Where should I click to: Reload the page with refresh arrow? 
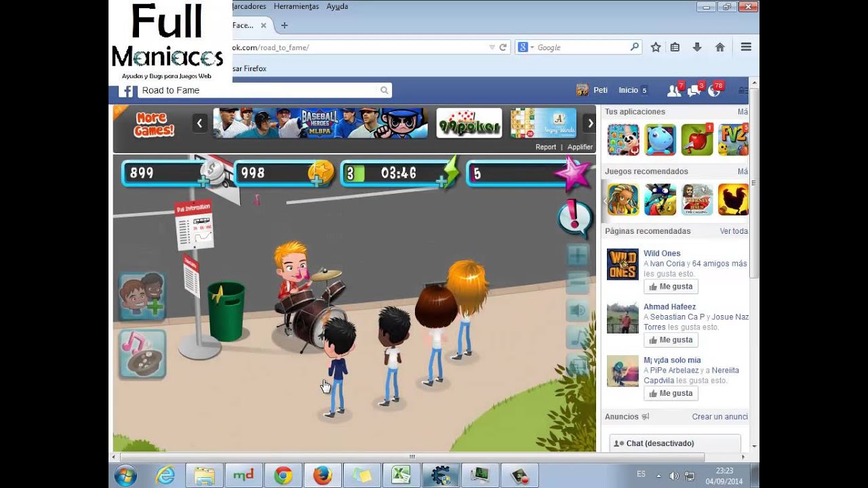click(x=503, y=47)
